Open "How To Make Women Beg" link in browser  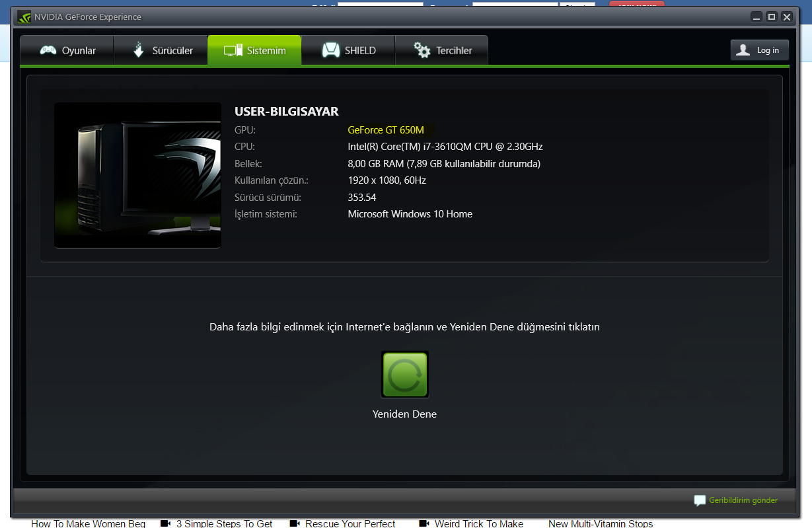[88, 523]
